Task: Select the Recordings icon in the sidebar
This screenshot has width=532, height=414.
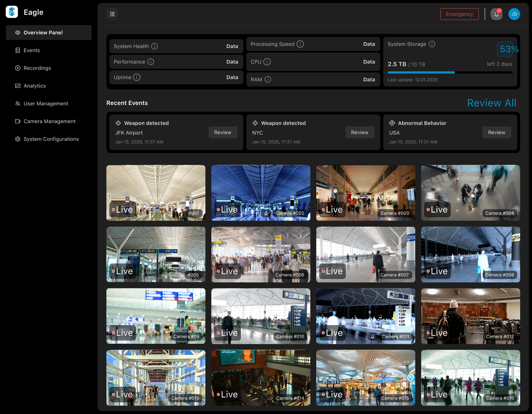Action: [17, 68]
